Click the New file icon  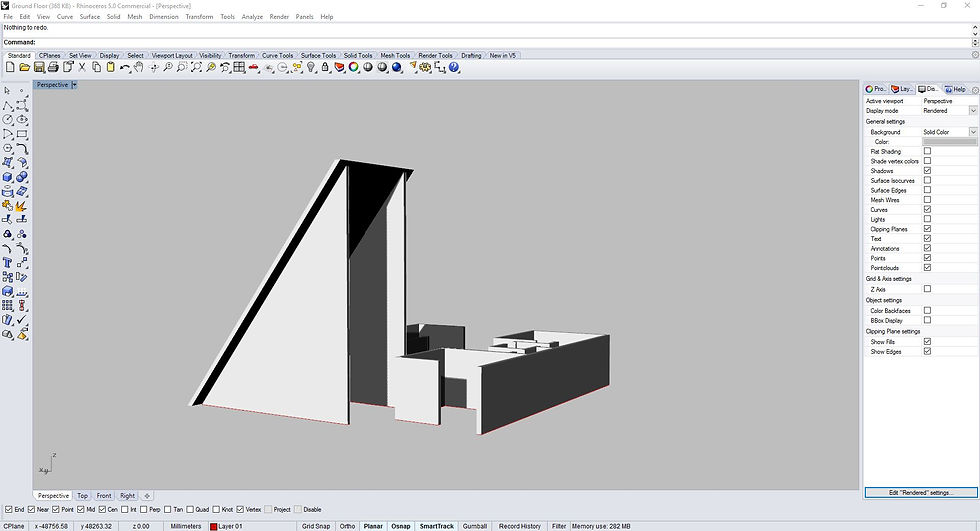pos(10,67)
